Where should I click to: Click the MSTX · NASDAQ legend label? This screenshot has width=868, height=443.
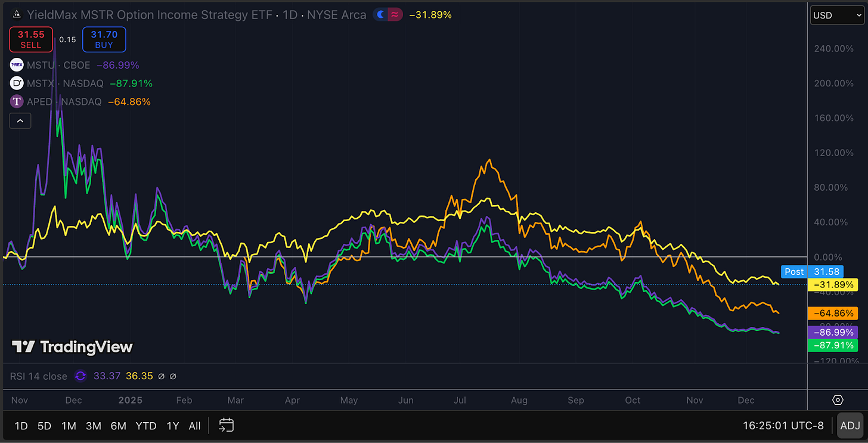65,83
